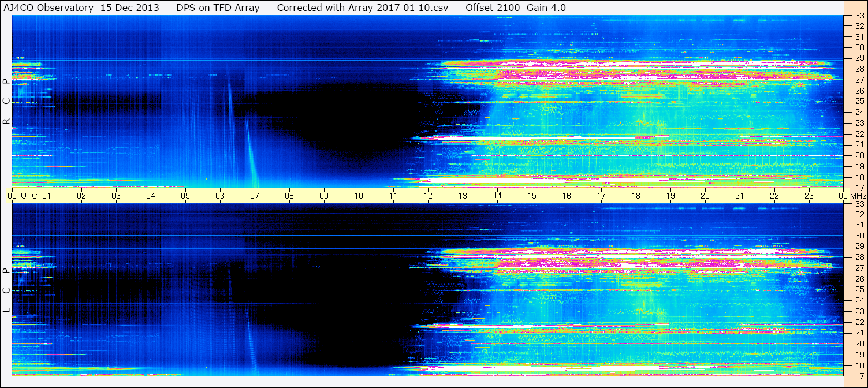
Task: Select the 23 hour time marker
Action: pos(809,196)
